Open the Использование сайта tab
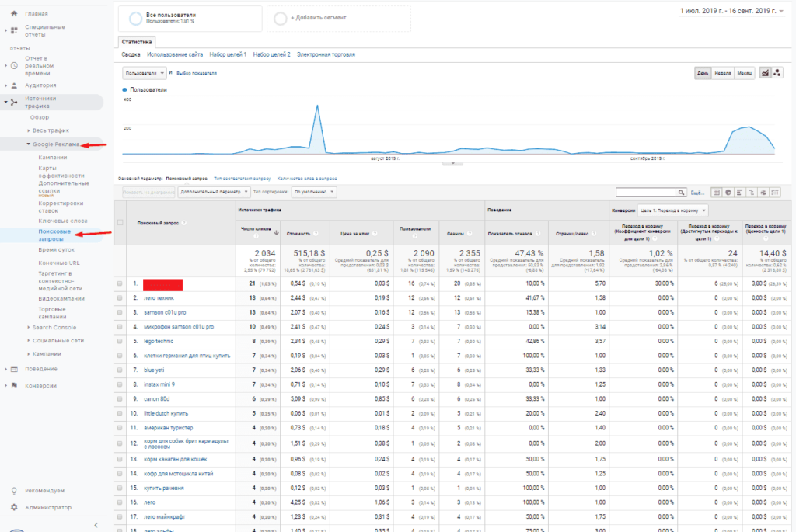Viewport: 796px width, 532px height. click(175, 54)
